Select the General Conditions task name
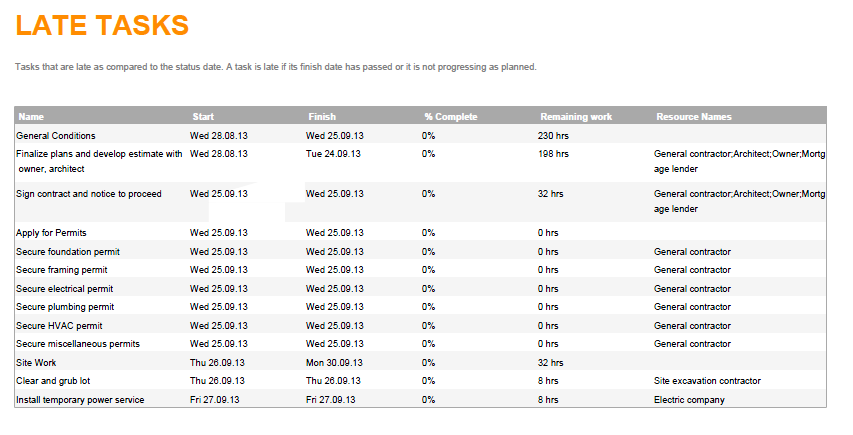This screenshot has width=853, height=435. (56, 136)
